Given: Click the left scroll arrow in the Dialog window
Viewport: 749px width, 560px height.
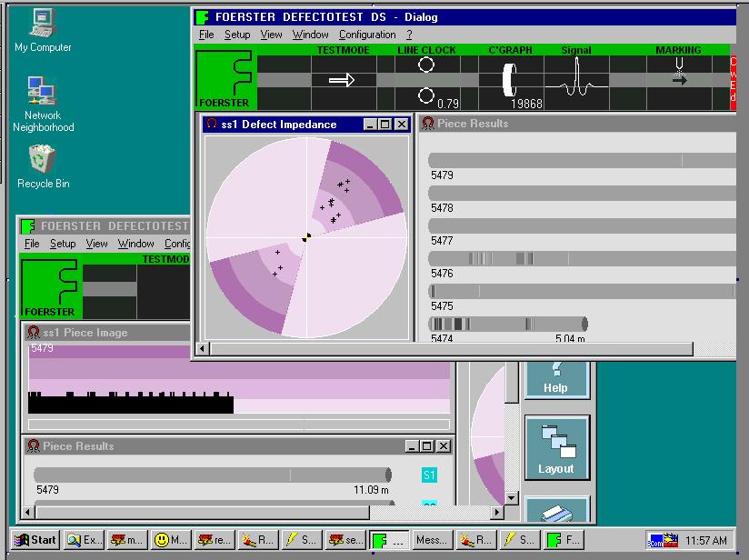Looking at the screenshot, I should (x=202, y=349).
